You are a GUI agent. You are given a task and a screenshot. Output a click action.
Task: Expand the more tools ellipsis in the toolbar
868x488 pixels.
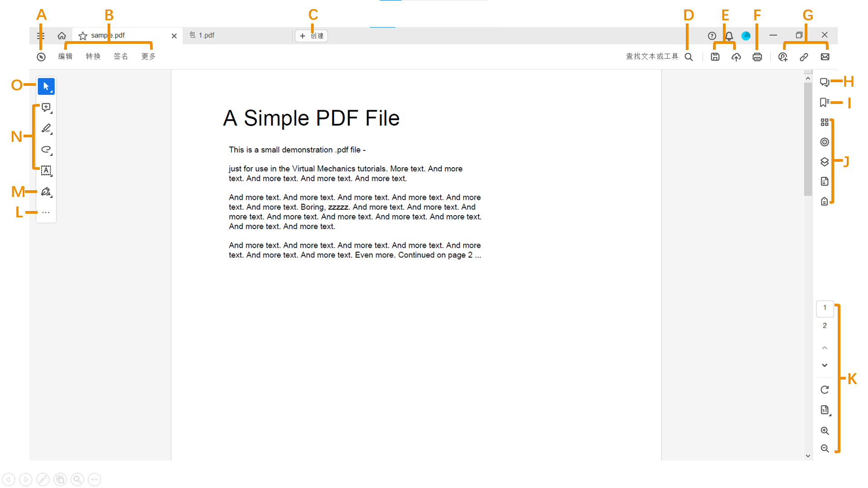(x=46, y=211)
